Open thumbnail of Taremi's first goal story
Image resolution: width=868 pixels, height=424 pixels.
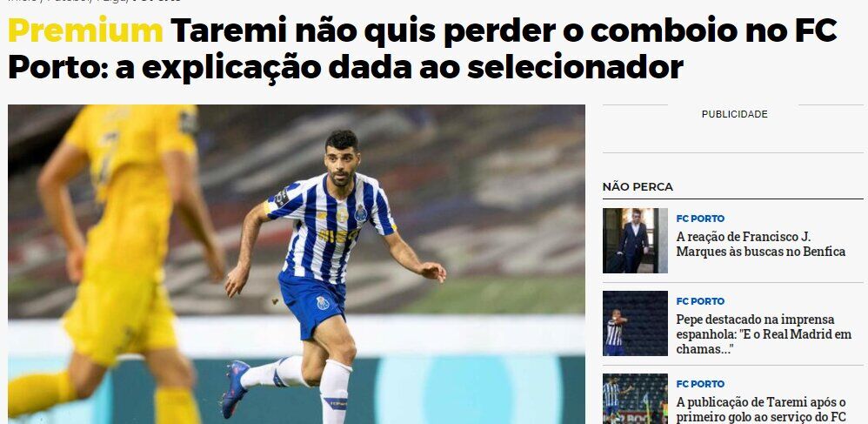pyautogui.click(x=635, y=399)
